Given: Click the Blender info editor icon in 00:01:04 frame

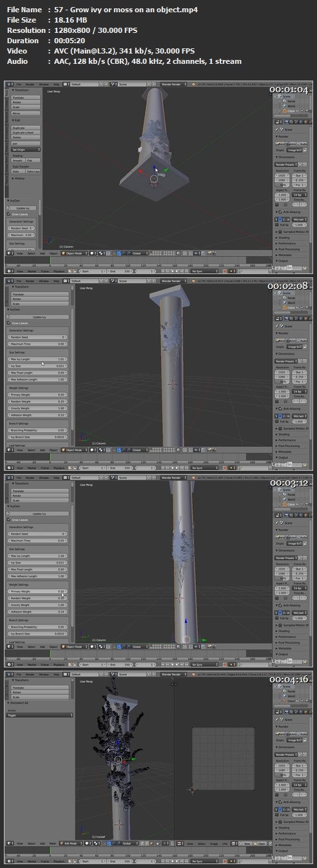Looking at the screenshot, I should 10,84.
